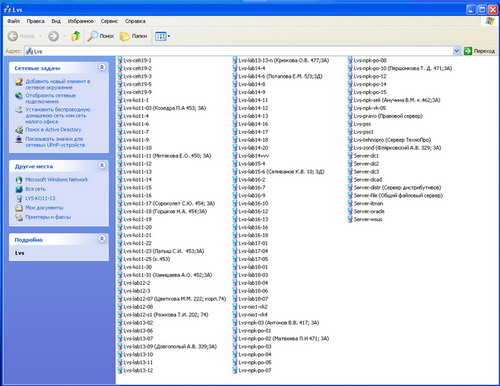Click the Lvs-lab14-20 entry name
Viewport: 500px width, 386px height.
pos(253,148)
